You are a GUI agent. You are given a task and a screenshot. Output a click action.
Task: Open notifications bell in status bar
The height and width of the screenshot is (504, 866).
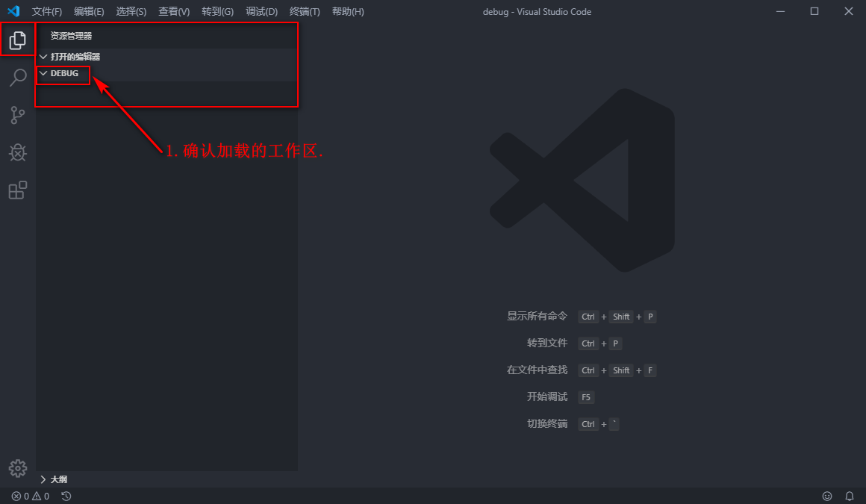point(850,497)
